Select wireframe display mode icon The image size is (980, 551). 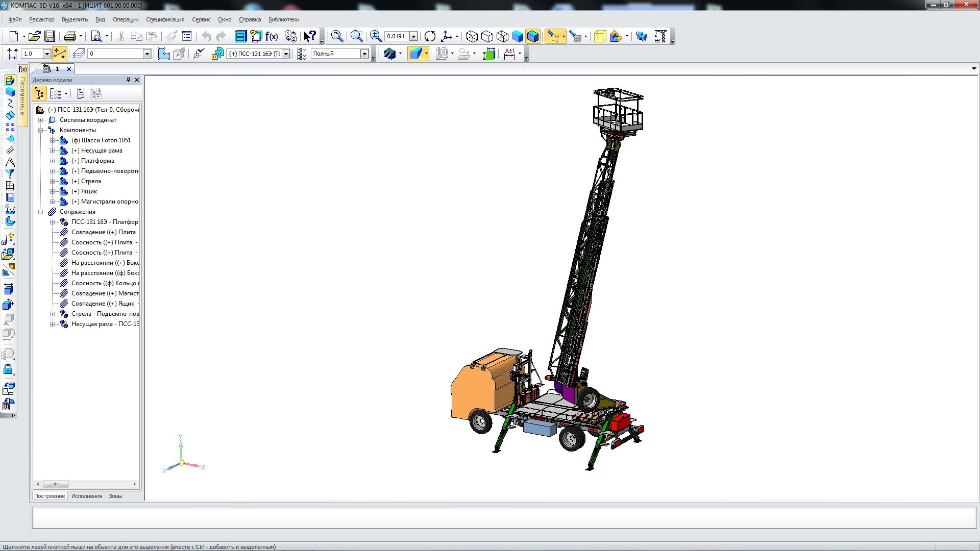click(472, 36)
